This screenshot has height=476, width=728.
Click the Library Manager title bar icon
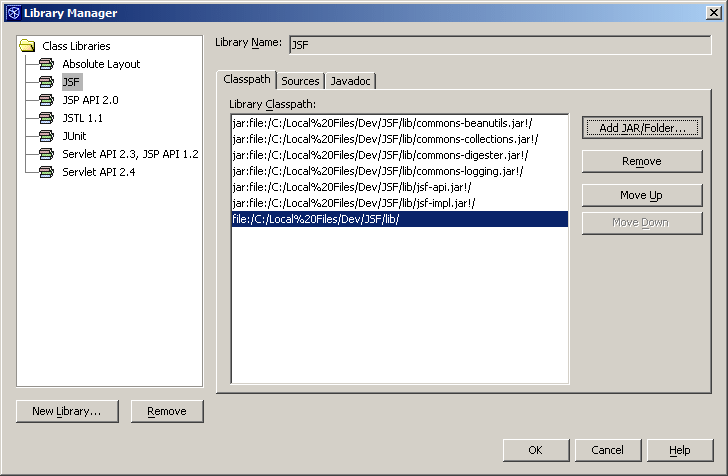13,13
